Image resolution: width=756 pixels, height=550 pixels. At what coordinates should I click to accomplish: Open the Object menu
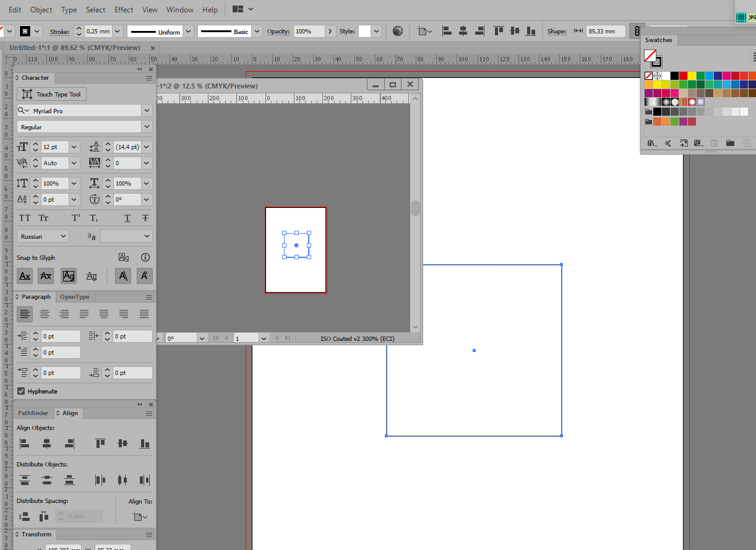pos(41,9)
